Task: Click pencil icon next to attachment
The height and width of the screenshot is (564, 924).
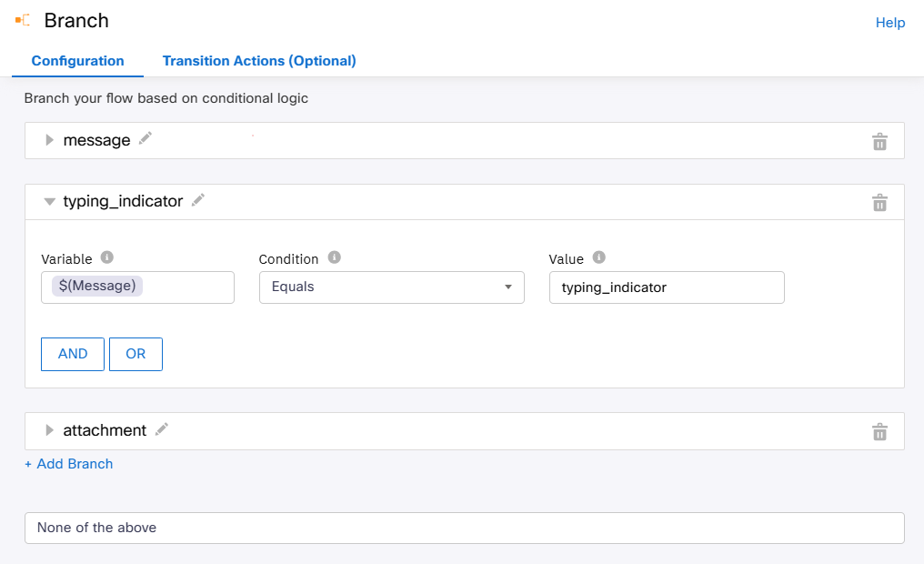Action: [x=162, y=429]
